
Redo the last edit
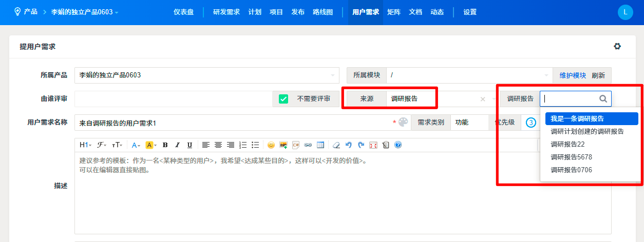pyautogui.click(x=361, y=145)
